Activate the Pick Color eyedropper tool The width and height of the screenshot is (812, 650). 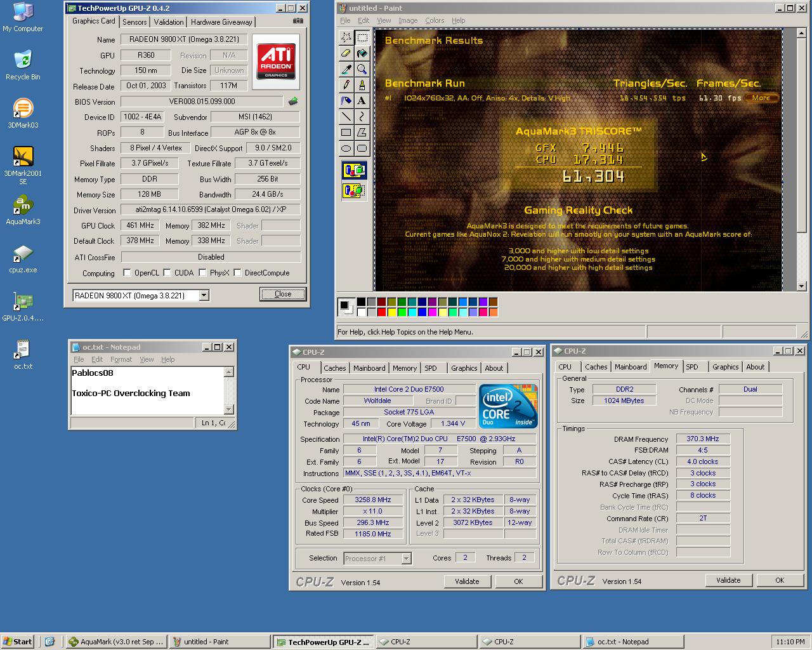346,69
